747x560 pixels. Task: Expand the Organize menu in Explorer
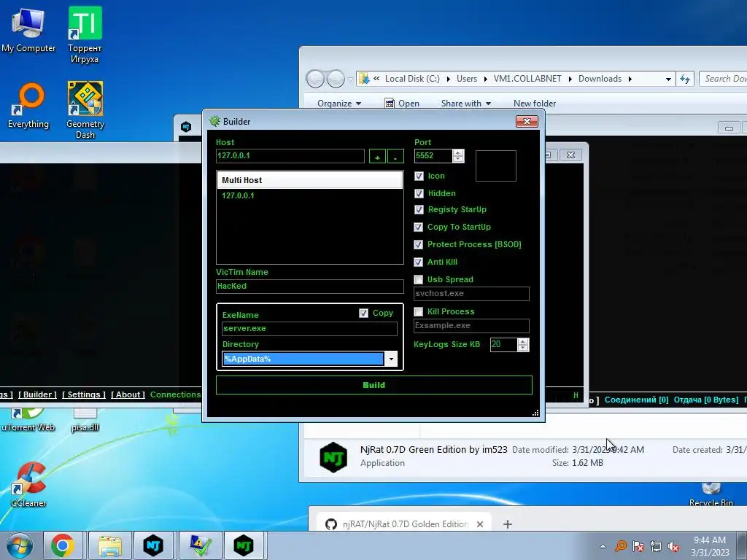pos(339,104)
